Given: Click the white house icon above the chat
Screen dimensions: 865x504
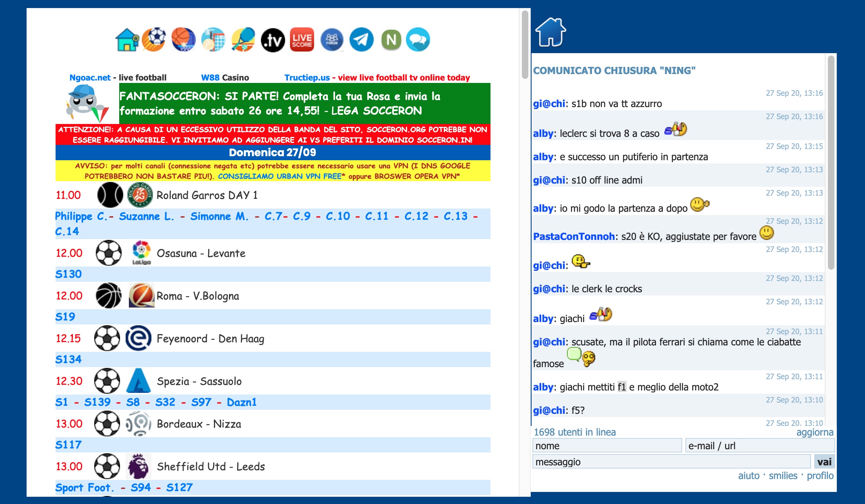Looking at the screenshot, I should [550, 32].
